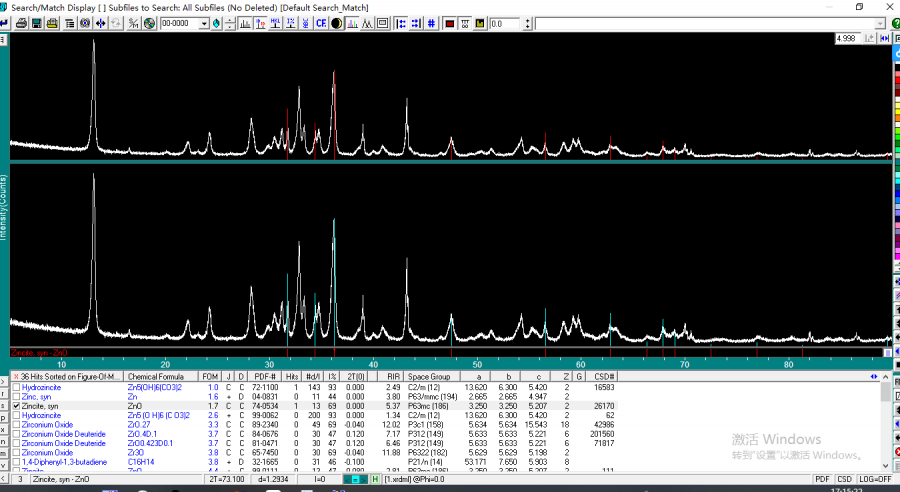Click the 4.998 zoom value field

pos(846,38)
